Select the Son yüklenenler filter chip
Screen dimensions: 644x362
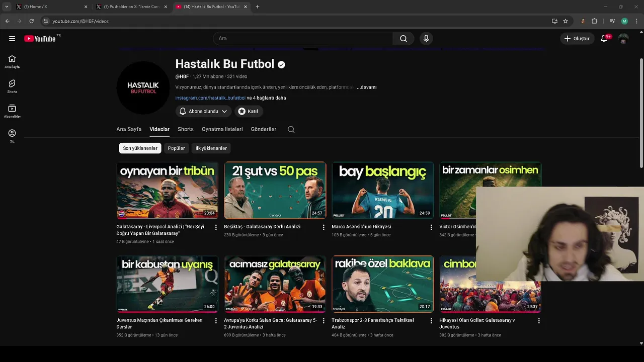(140, 148)
